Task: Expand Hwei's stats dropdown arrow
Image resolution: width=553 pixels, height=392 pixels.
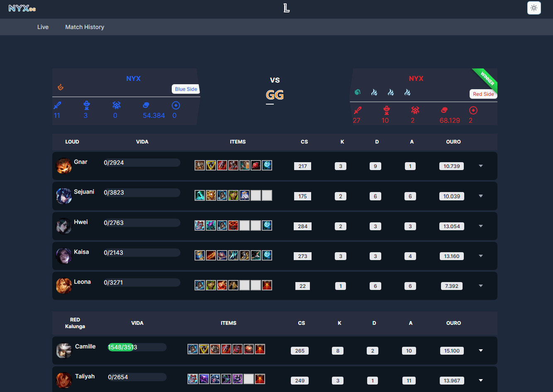Action: click(x=481, y=226)
